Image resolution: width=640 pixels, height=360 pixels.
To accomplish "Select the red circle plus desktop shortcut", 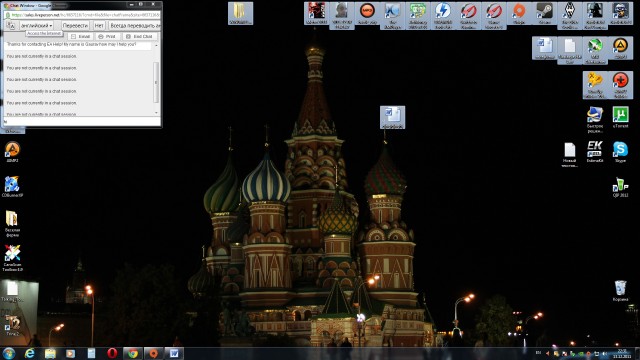I will pos(620,85).
